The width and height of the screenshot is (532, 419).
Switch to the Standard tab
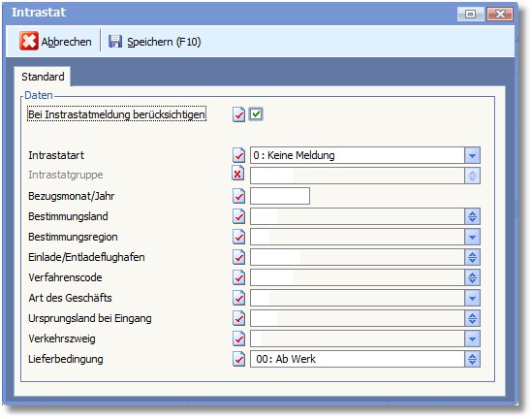(x=43, y=77)
